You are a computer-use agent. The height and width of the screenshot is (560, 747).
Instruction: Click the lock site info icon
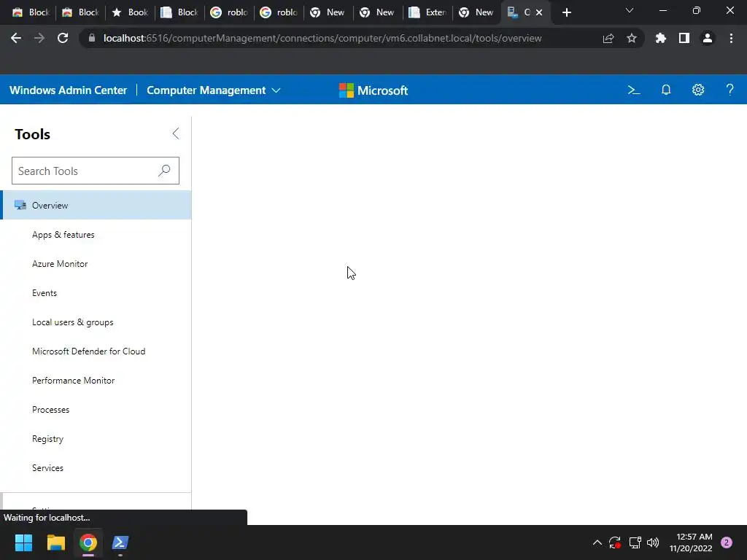[92, 38]
